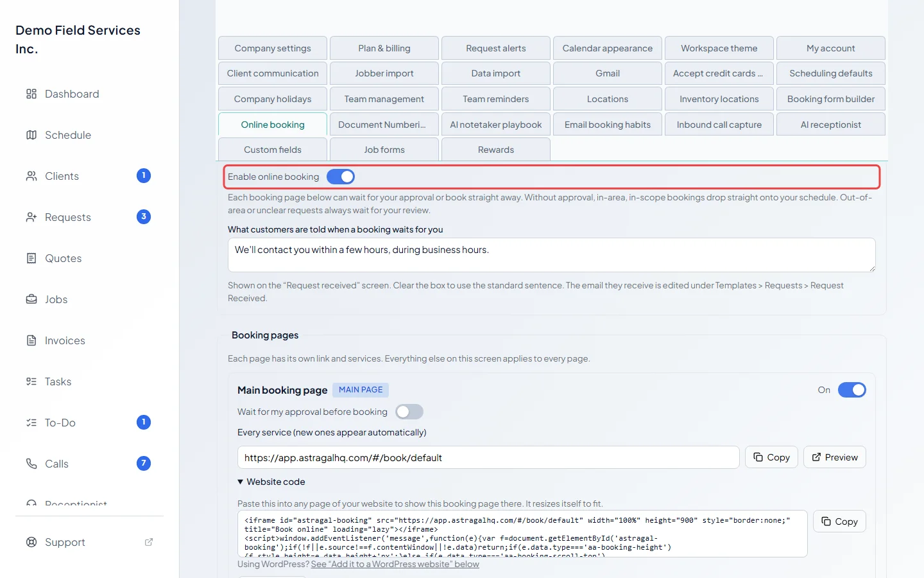Open Team reminders tab
The image size is (924, 578).
click(496, 99)
